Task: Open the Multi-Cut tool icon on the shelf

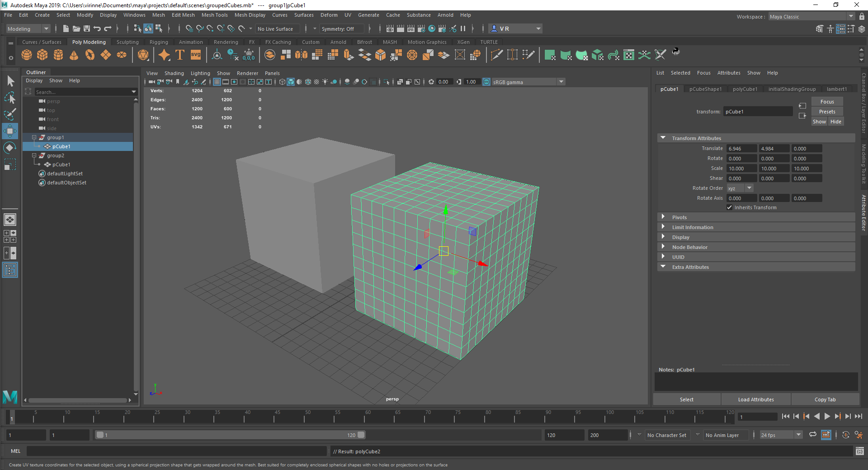Action: (x=496, y=55)
